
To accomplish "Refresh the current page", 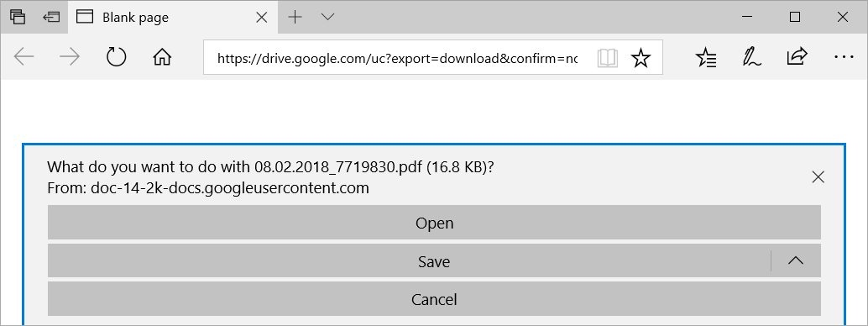I will point(116,57).
